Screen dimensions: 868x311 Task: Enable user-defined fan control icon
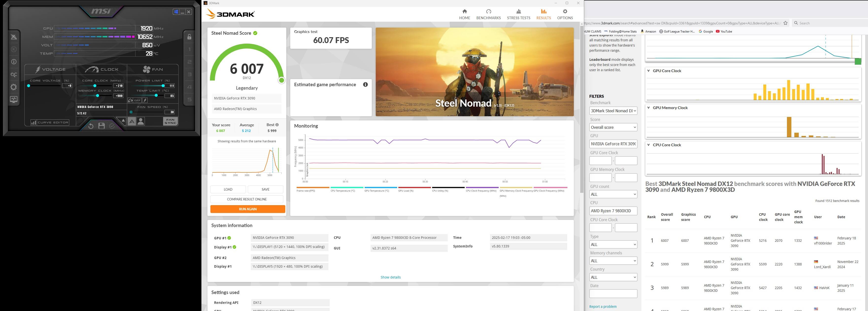pos(141,121)
